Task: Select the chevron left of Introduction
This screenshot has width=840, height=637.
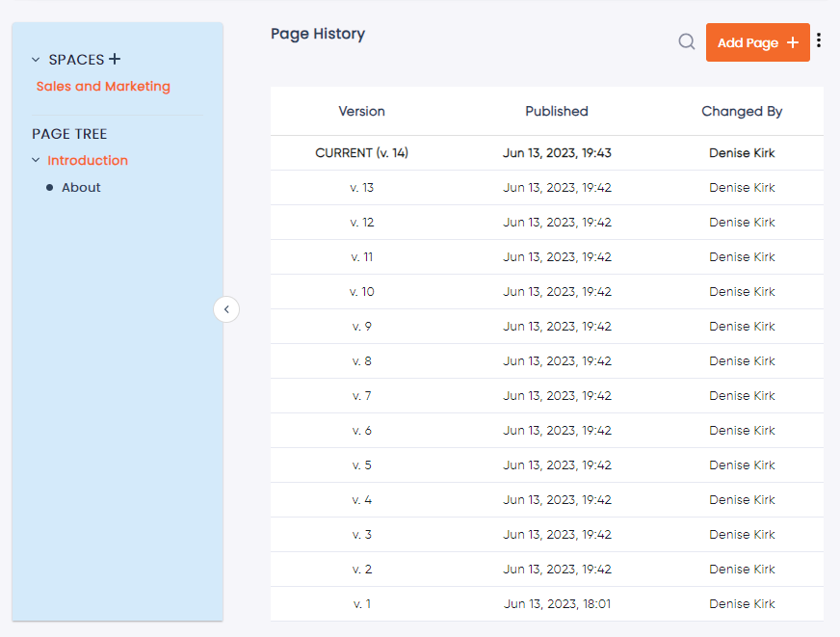Action: (x=35, y=160)
